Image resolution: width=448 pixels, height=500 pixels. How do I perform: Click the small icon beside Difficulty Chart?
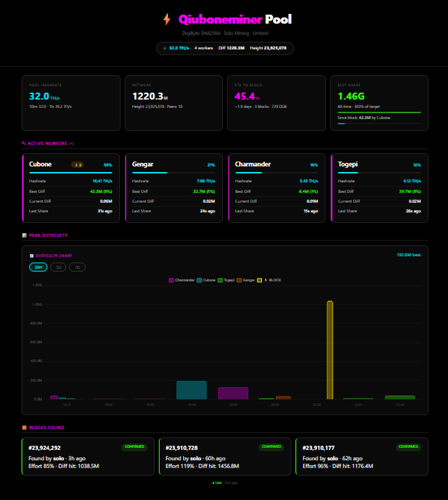point(32,256)
